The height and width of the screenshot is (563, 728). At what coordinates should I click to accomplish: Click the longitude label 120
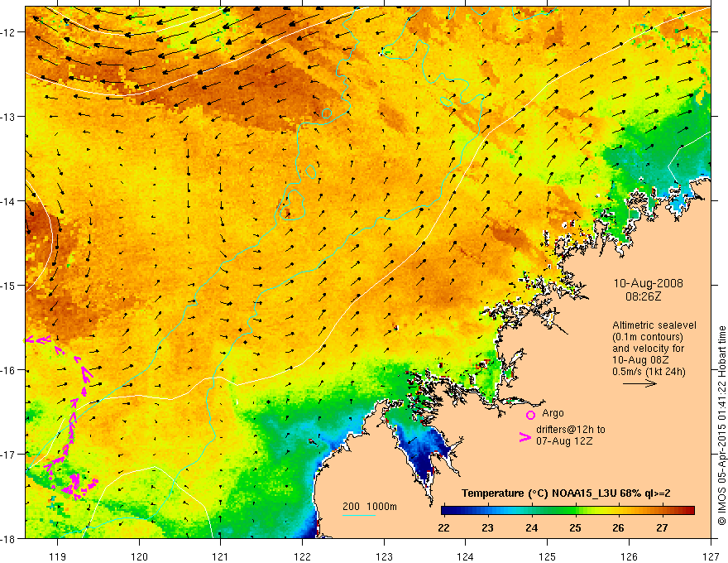point(139,556)
